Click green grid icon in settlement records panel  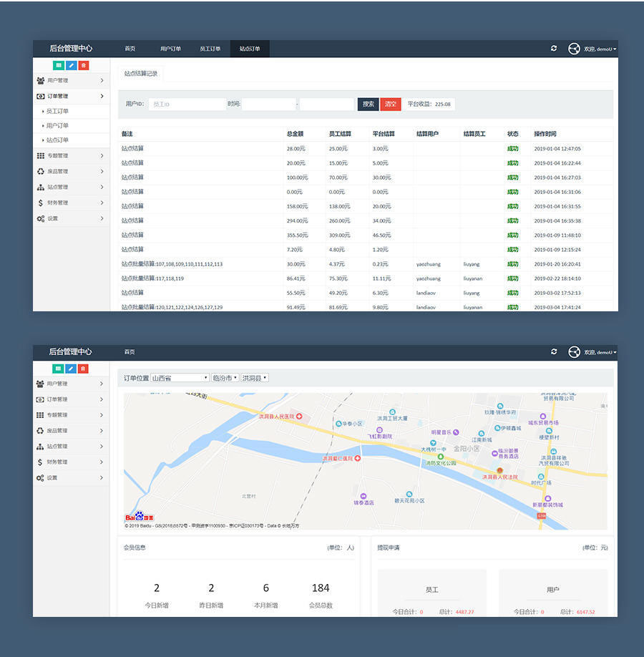(x=59, y=65)
